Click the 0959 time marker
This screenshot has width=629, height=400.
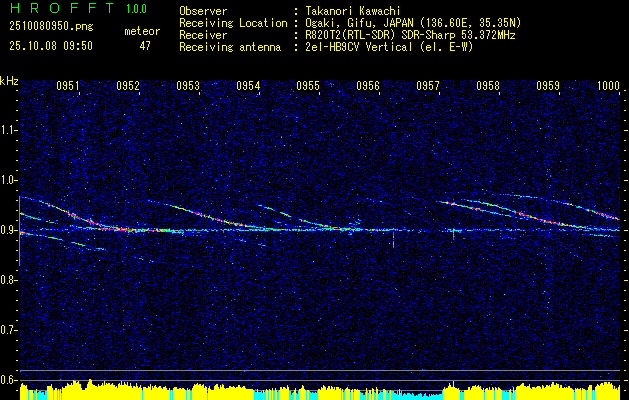pyautogui.click(x=548, y=85)
